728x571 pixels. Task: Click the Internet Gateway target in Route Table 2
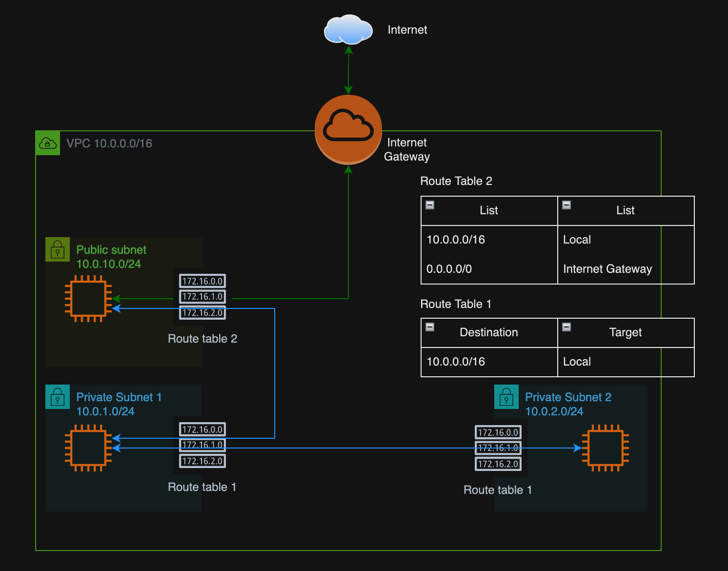tap(607, 269)
